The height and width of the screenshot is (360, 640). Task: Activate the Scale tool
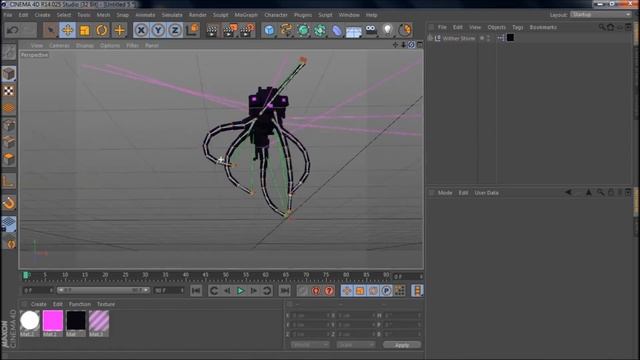[x=84, y=30]
